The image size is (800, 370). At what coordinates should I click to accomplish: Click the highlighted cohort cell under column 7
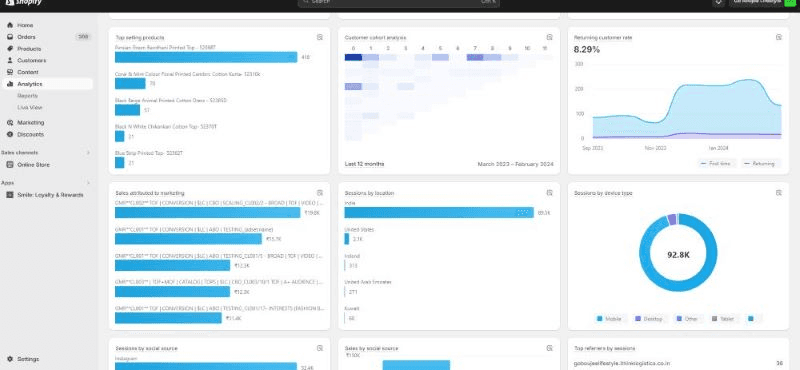point(475,57)
